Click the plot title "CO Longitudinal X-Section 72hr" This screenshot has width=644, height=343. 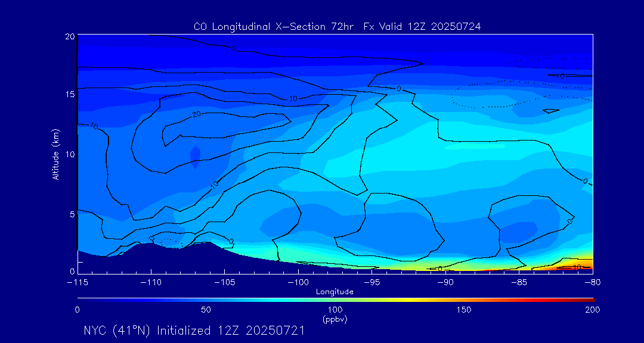(x=274, y=27)
